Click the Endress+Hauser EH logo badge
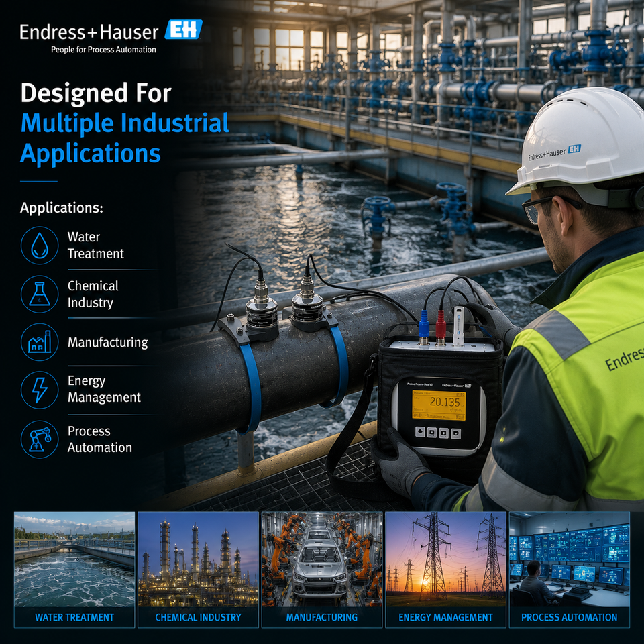Viewport: 644px width, 644px height. 183,30
